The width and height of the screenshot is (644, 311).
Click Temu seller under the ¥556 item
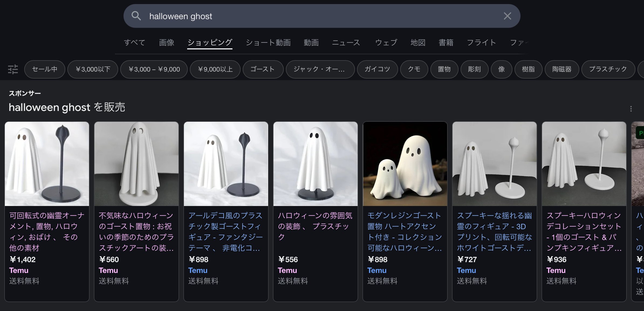tap(287, 270)
